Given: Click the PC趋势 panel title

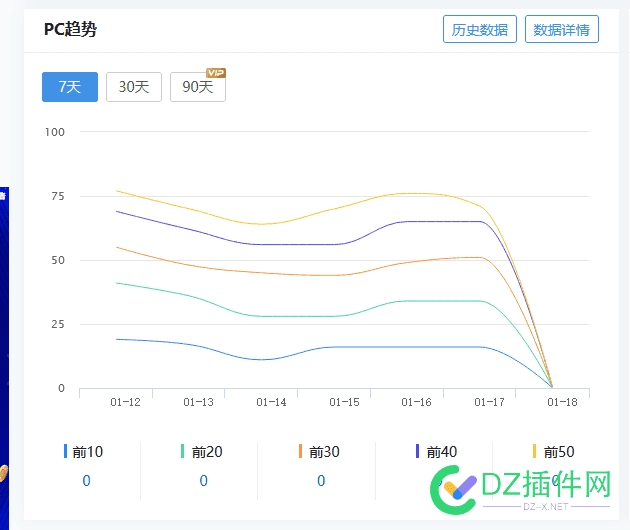Looking at the screenshot, I should point(70,29).
